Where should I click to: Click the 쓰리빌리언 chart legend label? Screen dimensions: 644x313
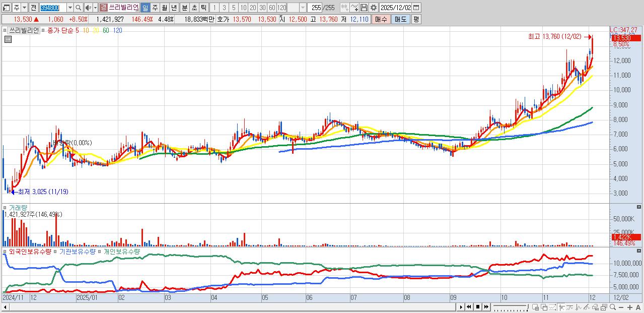point(24,30)
